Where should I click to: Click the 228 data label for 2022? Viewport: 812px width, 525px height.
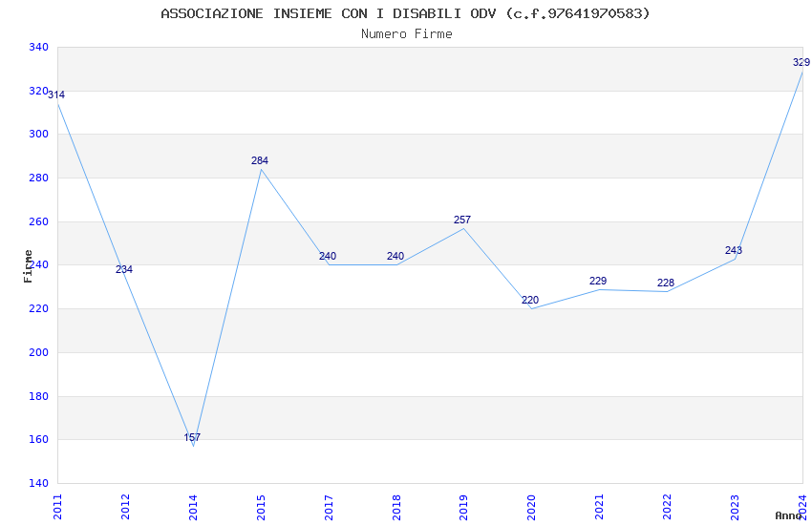coord(666,283)
